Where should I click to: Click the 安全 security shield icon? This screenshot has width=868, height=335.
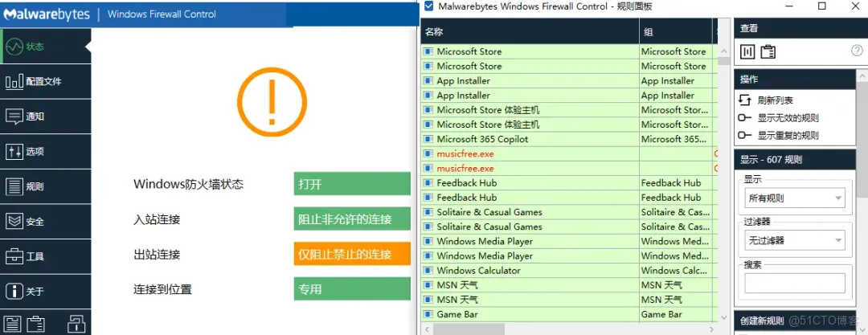14,222
